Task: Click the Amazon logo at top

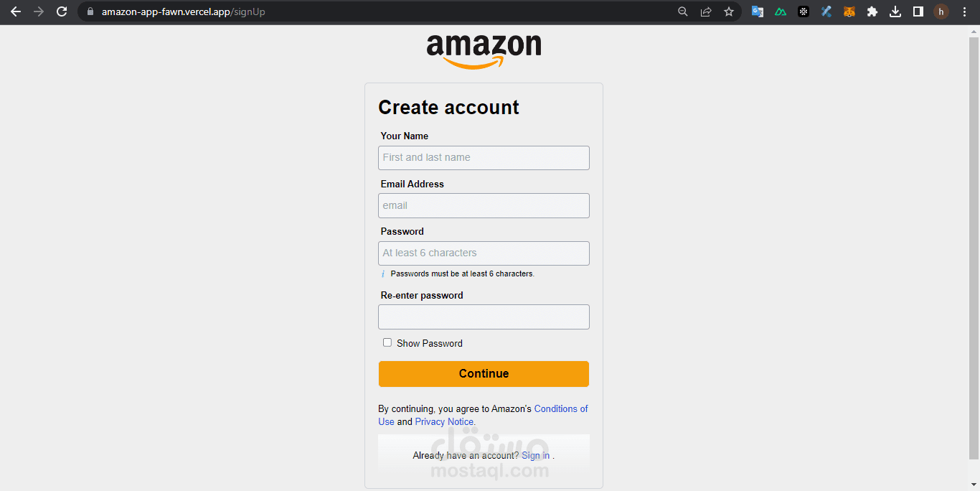Action: (484, 51)
